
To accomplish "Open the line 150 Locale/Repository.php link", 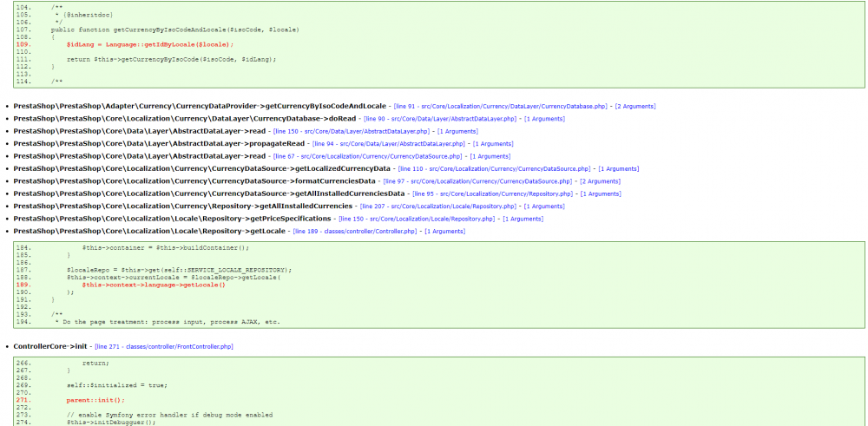I will coord(417,220).
